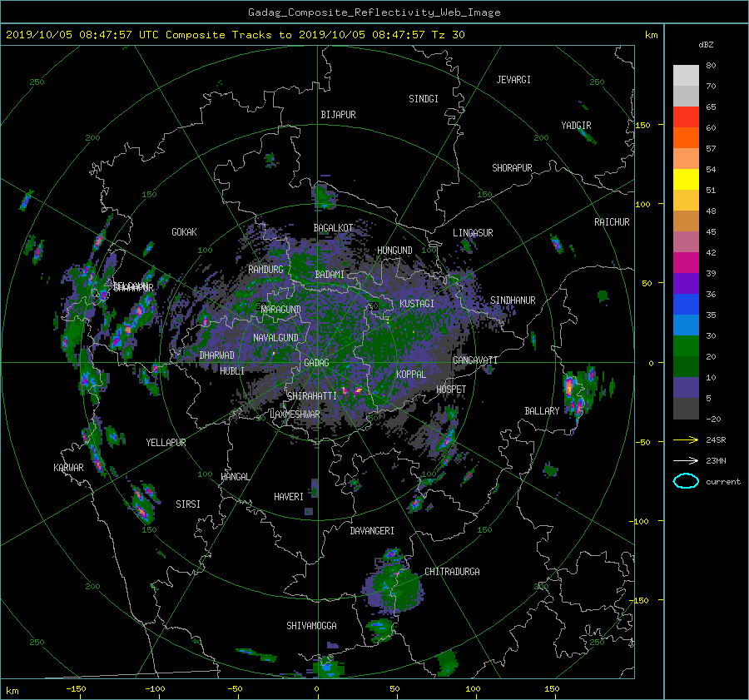Click the BALLARY city label

coord(542,411)
